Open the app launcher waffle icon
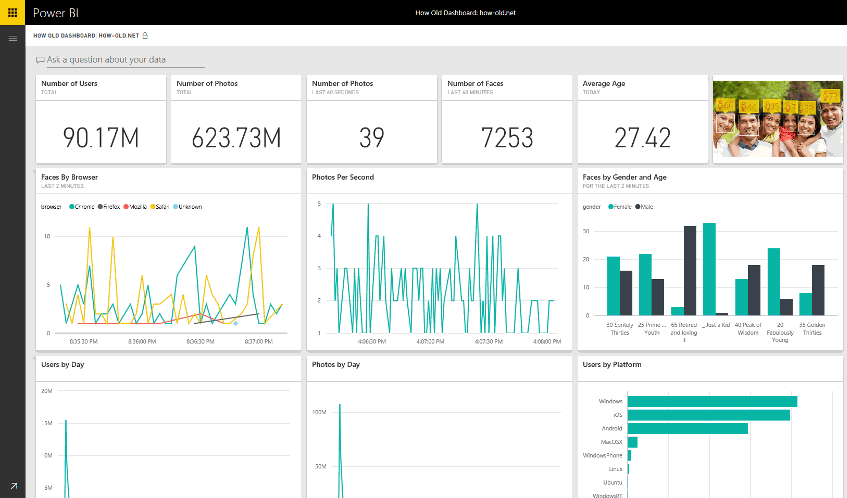The width and height of the screenshot is (847, 498). (x=13, y=13)
